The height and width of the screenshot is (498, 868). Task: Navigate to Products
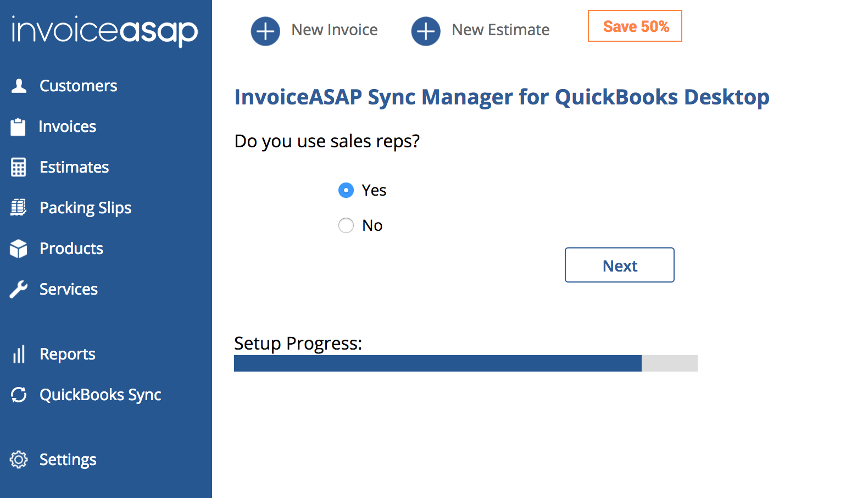tap(71, 248)
